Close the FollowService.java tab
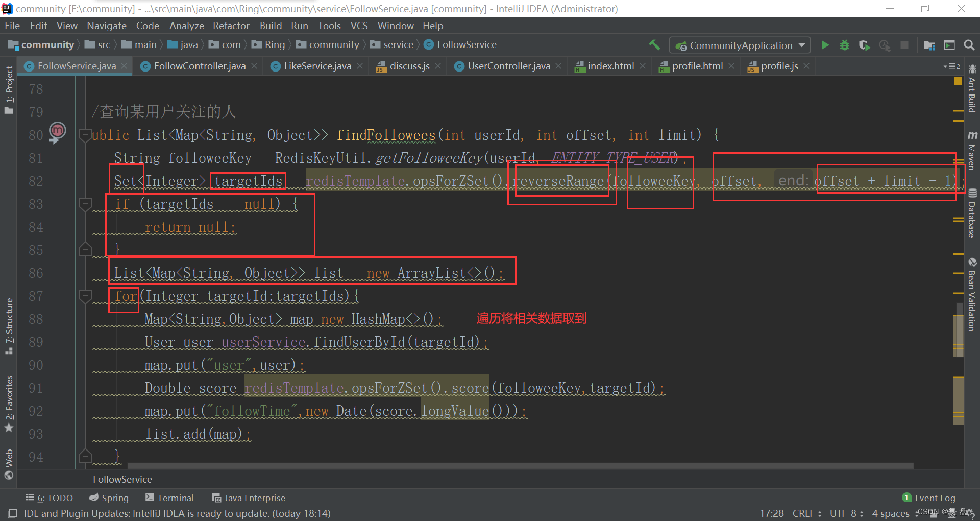 (124, 66)
